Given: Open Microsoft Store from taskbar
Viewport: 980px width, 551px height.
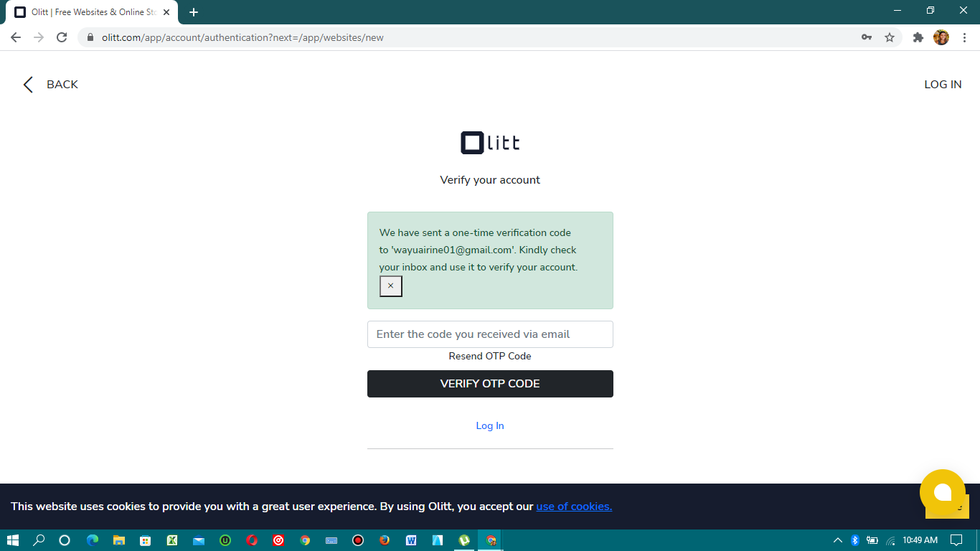Looking at the screenshot, I should 145,540.
